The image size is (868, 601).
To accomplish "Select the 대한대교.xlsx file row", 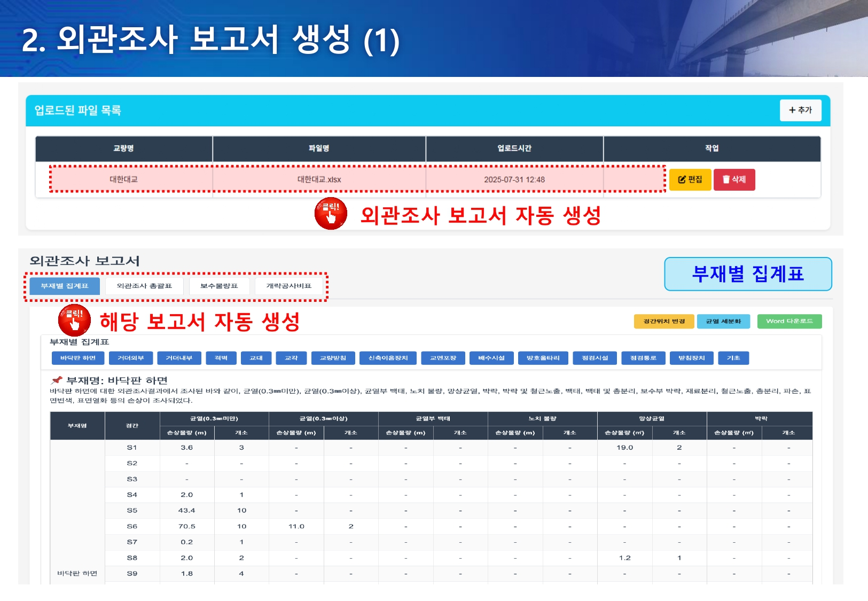I will coord(319,179).
